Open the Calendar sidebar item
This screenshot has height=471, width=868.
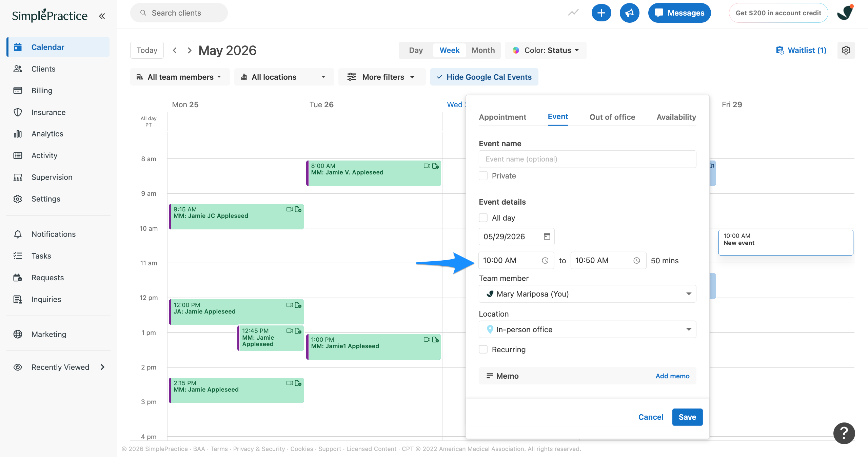coord(58,47)
